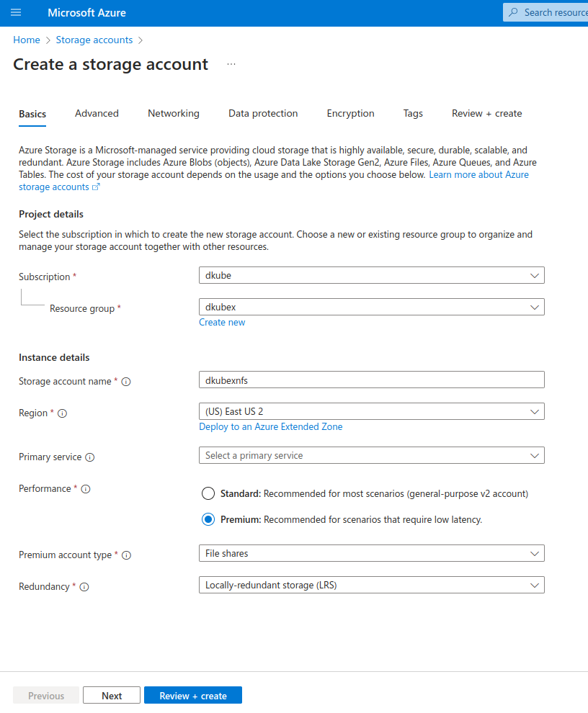Click info icon beside Premium account type
Screen dimensions: 588x713
tap(127, 555)
